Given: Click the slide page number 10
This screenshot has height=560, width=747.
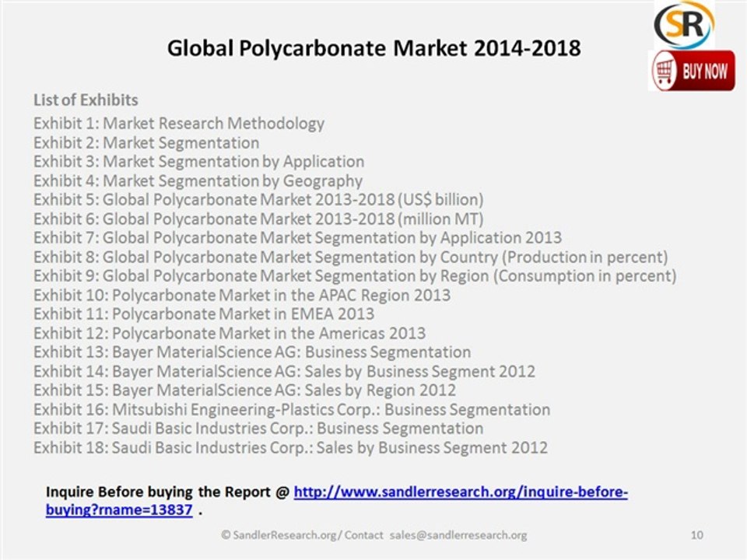Looking at the screenshot, I should point(697,535).
